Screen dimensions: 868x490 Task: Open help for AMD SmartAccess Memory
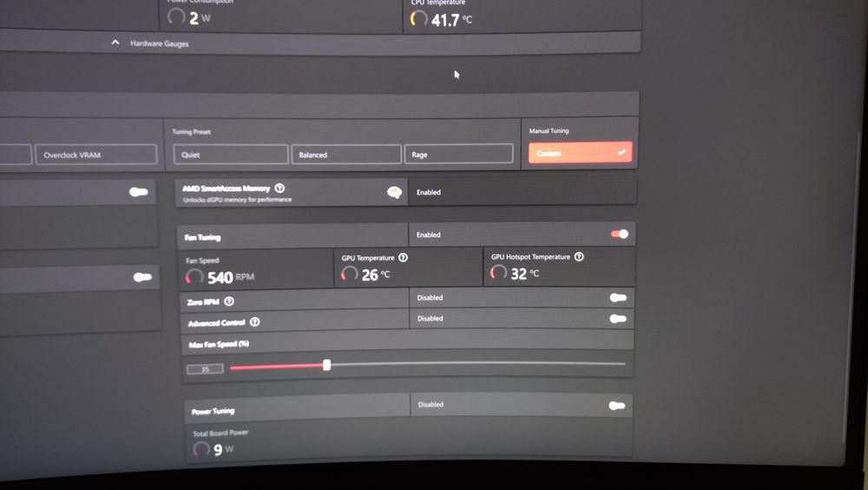tap(279, 188)
